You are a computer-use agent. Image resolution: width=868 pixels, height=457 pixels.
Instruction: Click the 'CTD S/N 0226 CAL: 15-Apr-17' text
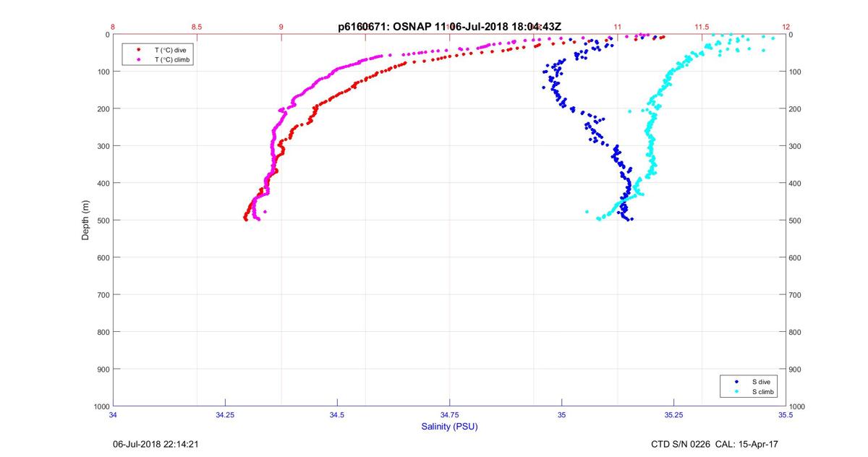[x=715, y=444]
